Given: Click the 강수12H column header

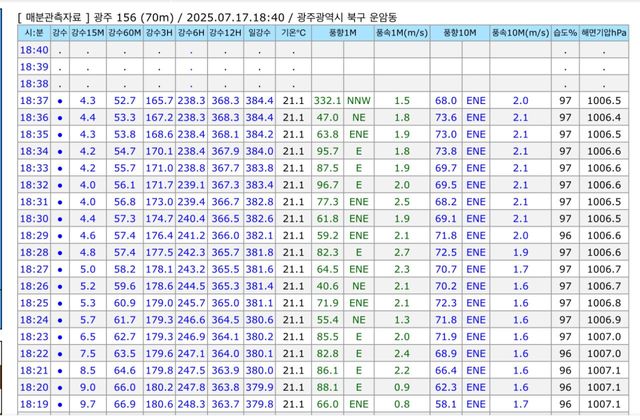Looking at the screenshot, I should [x=225, y=33].
